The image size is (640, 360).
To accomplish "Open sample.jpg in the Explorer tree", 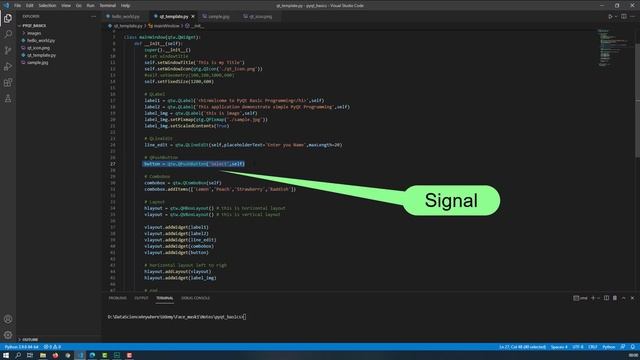I will click(x=38, y=62).
